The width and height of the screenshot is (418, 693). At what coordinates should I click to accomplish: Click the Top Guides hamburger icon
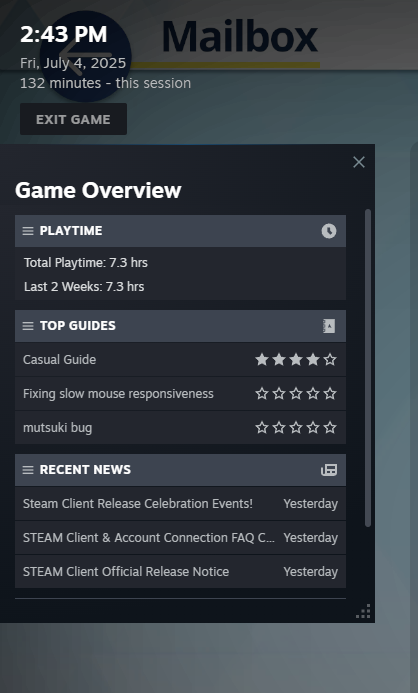(28, 326)
